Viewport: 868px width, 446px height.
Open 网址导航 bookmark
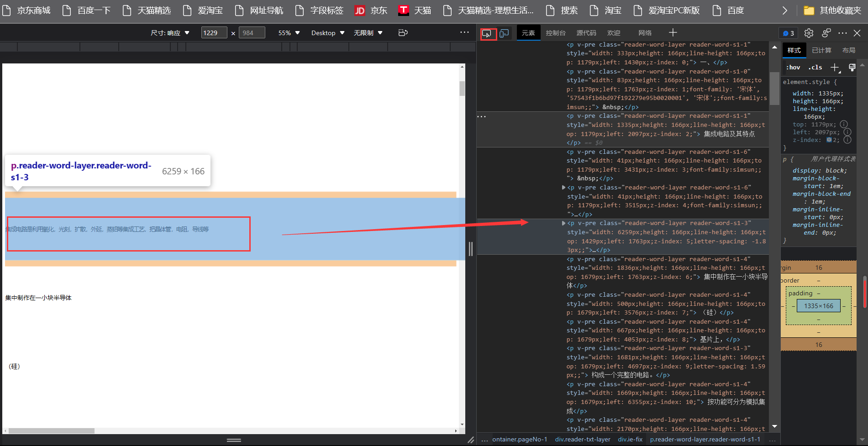click(259, 10)
